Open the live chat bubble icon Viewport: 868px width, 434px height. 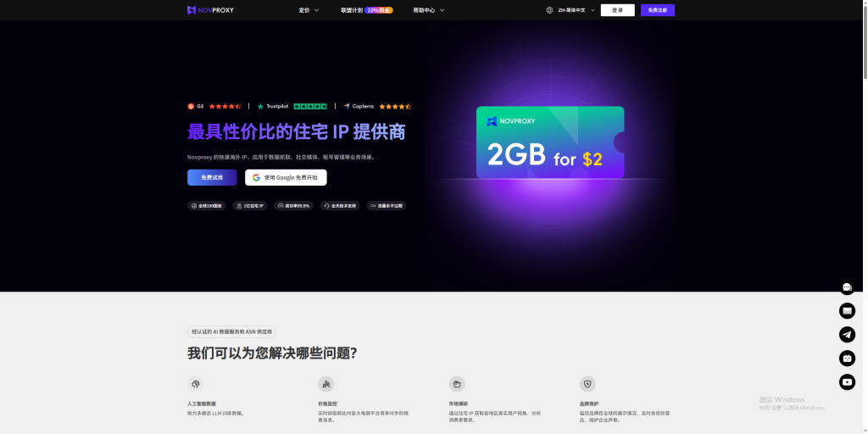click(847, 287)
